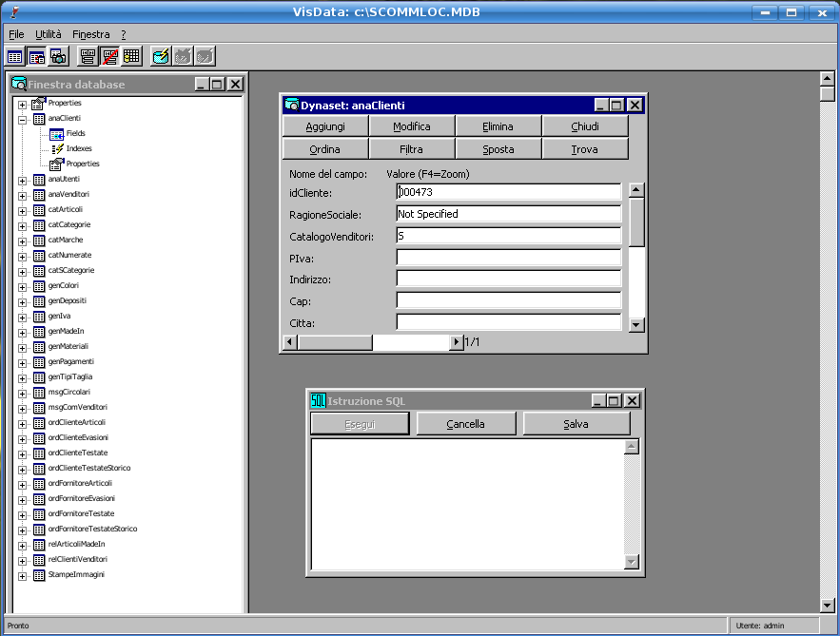Expand the relClientiVenditori table node

(22, 561)
